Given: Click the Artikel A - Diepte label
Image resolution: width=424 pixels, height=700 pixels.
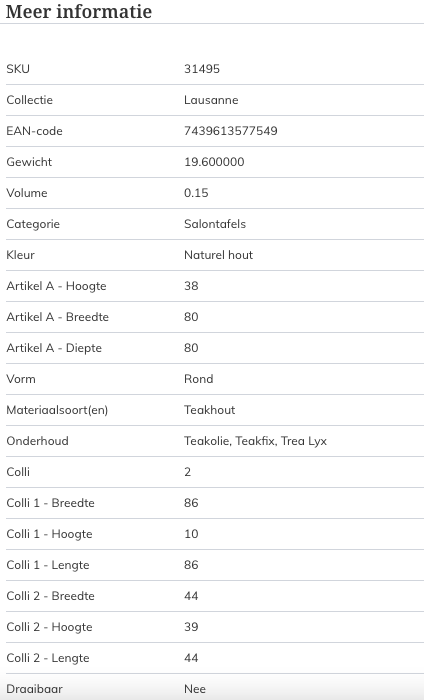Looking at the screenshot, I should click(x=54, y=348).
